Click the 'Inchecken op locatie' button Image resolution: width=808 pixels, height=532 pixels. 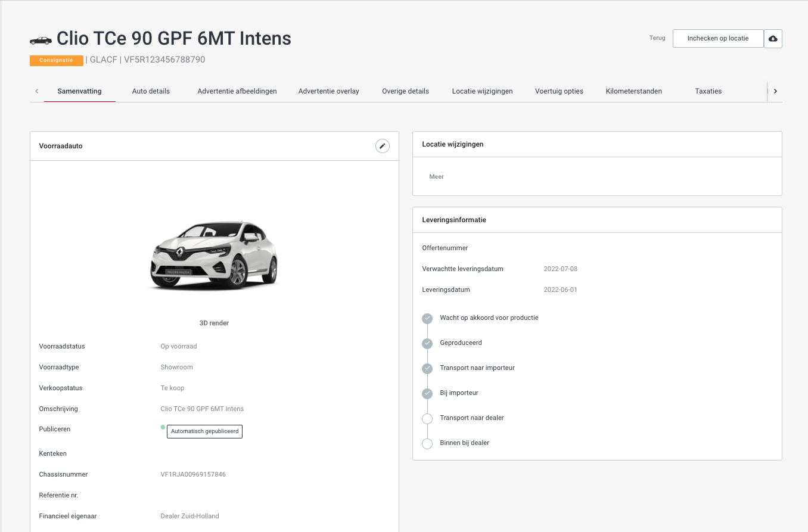coord(717,38)
